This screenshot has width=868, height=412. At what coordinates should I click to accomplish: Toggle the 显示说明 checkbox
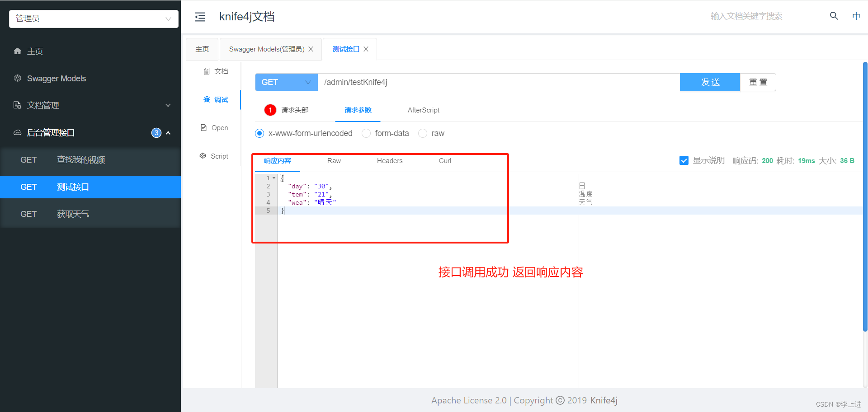click(x=684, y=160)
